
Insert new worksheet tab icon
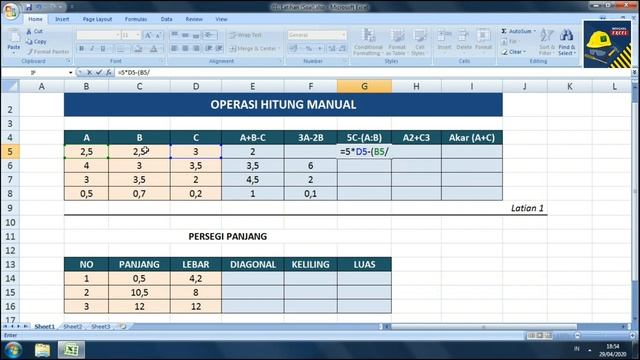click(122, 327)
